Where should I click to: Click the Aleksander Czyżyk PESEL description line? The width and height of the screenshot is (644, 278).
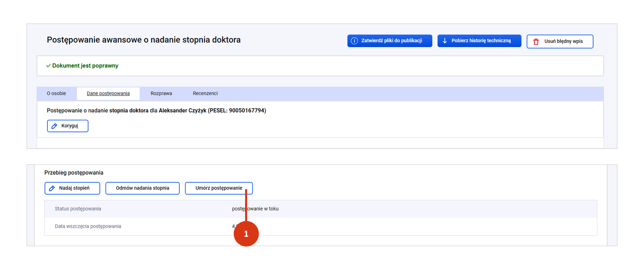[156, 111]
